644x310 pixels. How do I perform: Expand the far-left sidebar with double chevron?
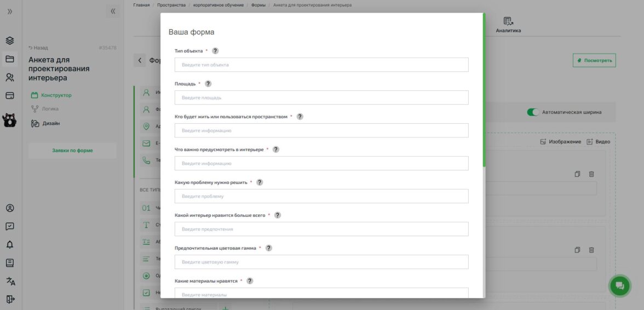(10, 12)
